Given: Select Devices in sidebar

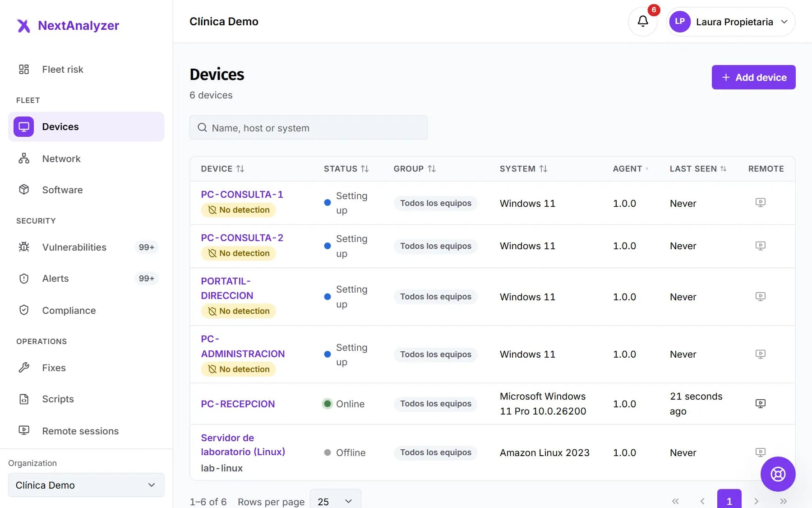Looking at the screenshot, I should point(86,126).
